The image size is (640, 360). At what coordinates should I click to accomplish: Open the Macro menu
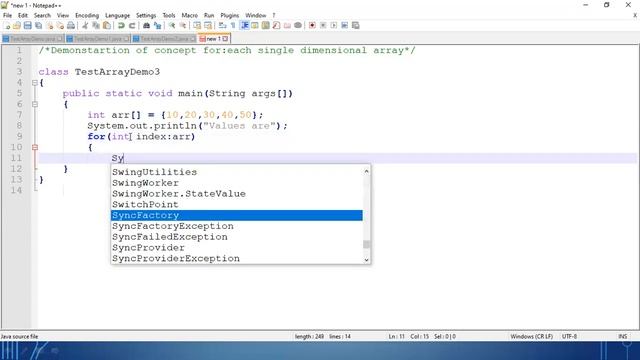coord(189,16)
